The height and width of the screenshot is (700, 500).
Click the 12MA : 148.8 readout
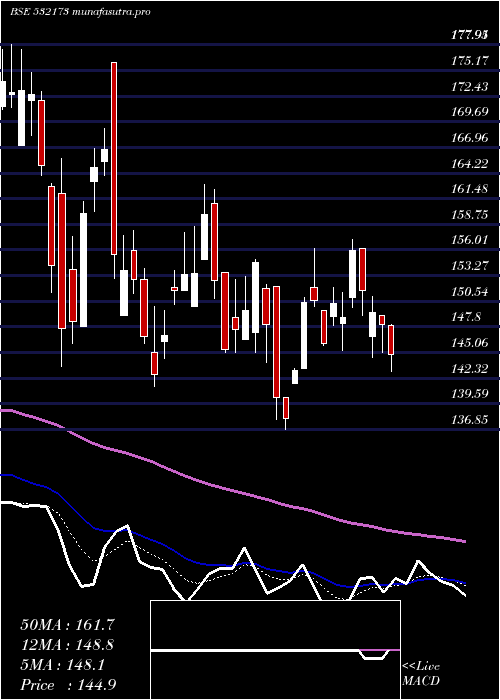pos(67,645)
